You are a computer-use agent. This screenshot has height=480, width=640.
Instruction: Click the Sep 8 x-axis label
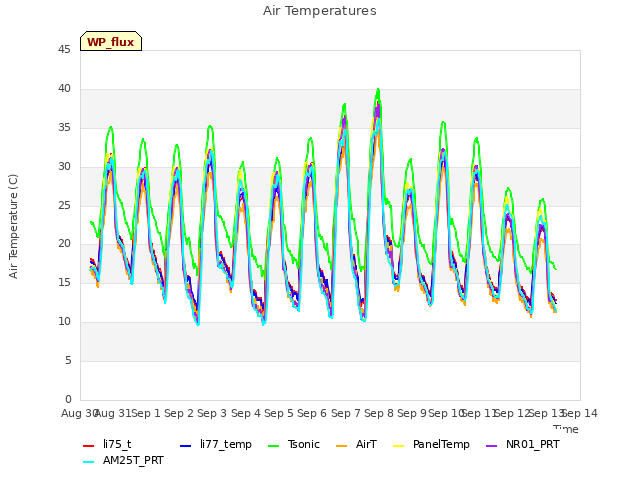[379, 413]
